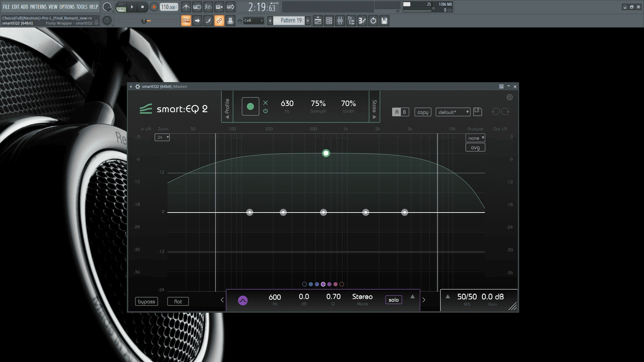Viewport: 644px width, 362px height.
Task: Select state A
Action: (397, 112)
